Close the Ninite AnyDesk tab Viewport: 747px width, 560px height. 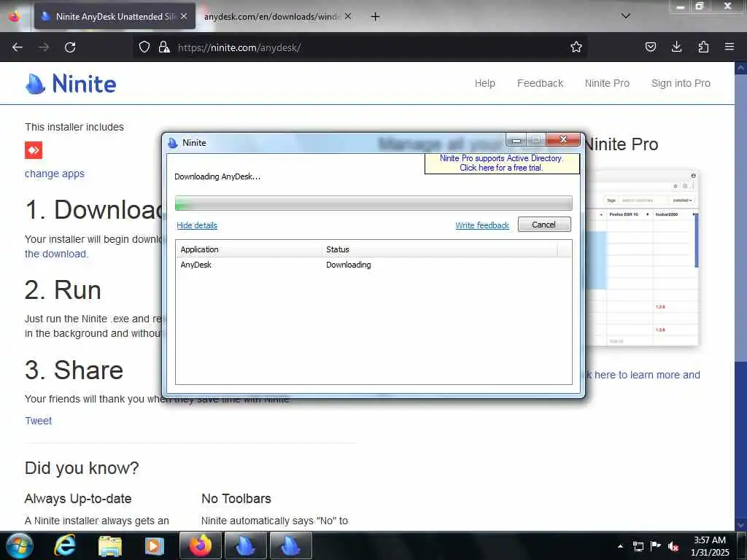(x=184, y=16)
